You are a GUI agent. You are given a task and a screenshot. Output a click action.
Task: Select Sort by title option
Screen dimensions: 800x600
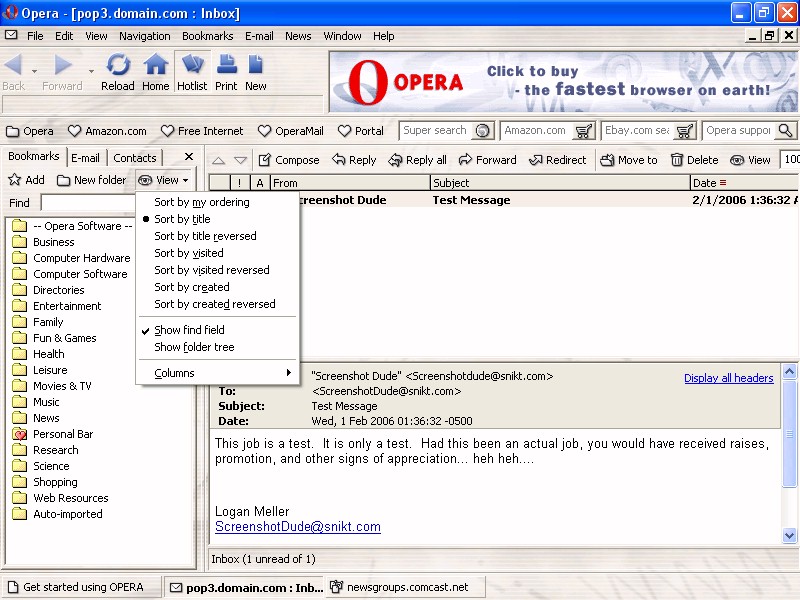[x=218, y=219]
